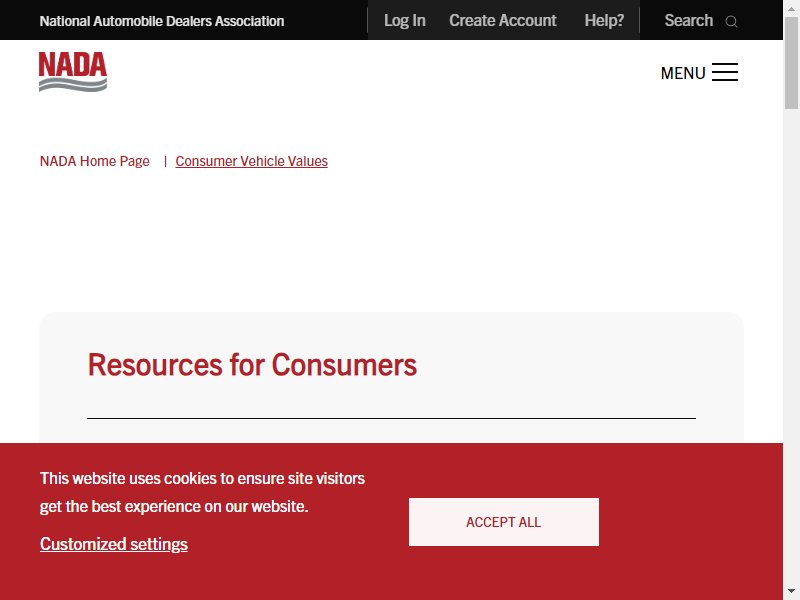Open the Log In link
Screen dimensions: 800x600
[405, 20]
